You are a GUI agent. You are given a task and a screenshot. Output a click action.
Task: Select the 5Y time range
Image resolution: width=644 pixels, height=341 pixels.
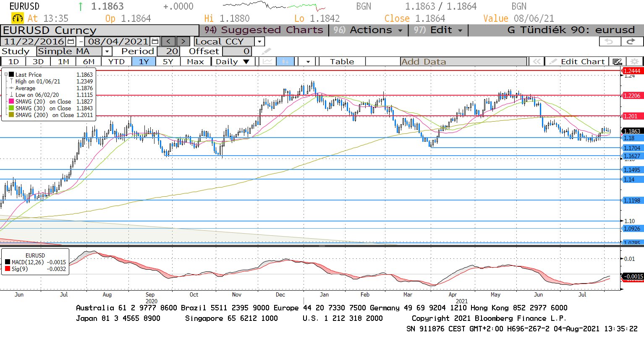pyautogui.click(x=168, y=62)
